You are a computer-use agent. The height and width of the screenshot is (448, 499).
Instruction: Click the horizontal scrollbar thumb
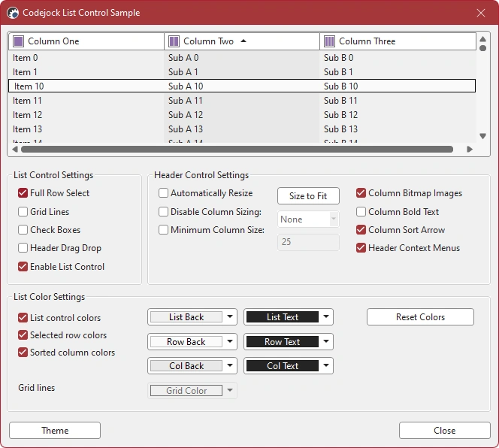(237, 149)
